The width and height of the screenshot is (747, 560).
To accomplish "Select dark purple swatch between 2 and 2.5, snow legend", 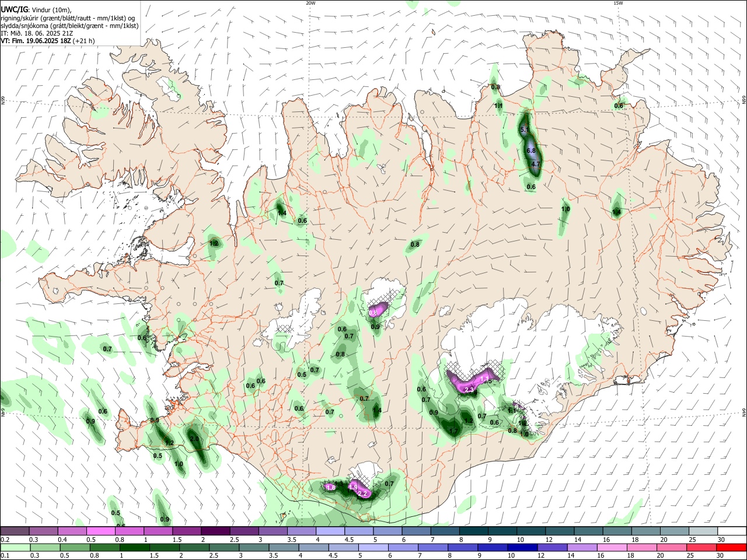I will (215, 531).
